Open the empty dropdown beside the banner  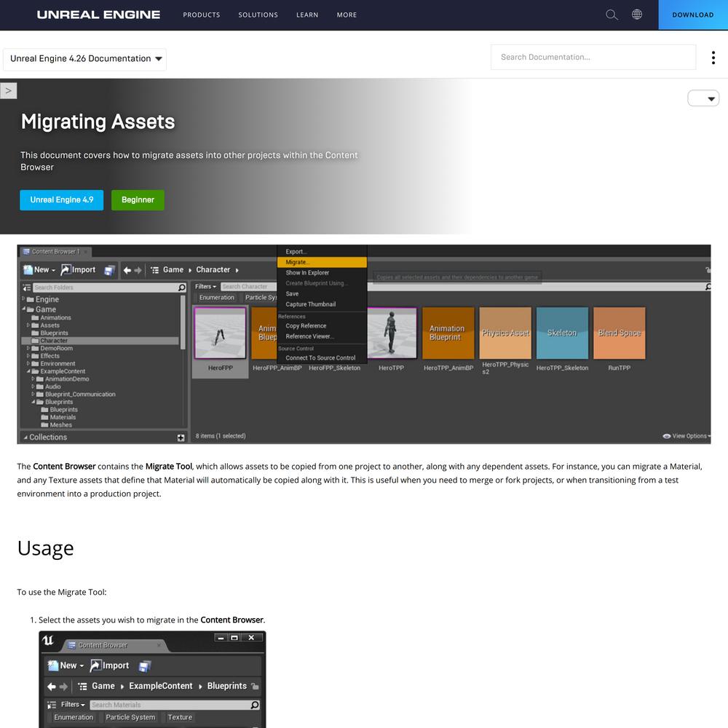(703, 98)
